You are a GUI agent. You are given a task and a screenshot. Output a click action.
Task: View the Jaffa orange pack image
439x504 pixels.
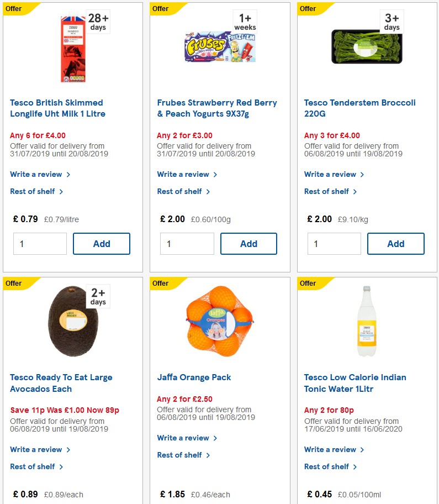point(220,321)
